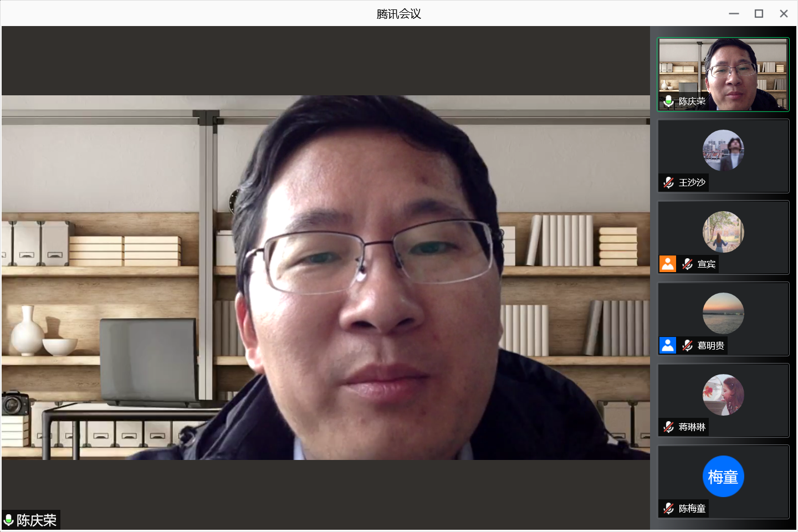Screen dimensions: 798x532
Task: Click the muted microphone icon beside 宣宾
Action: click(x=688, y=264)
